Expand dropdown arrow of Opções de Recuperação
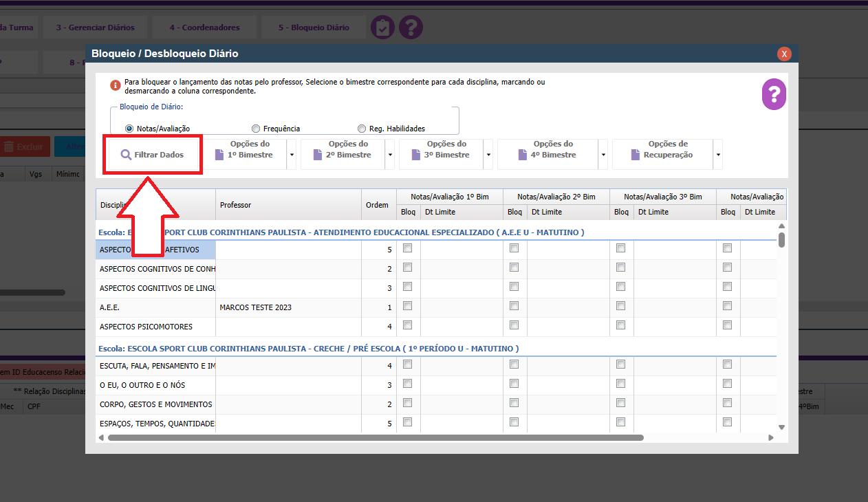 (x=718, y=155)
